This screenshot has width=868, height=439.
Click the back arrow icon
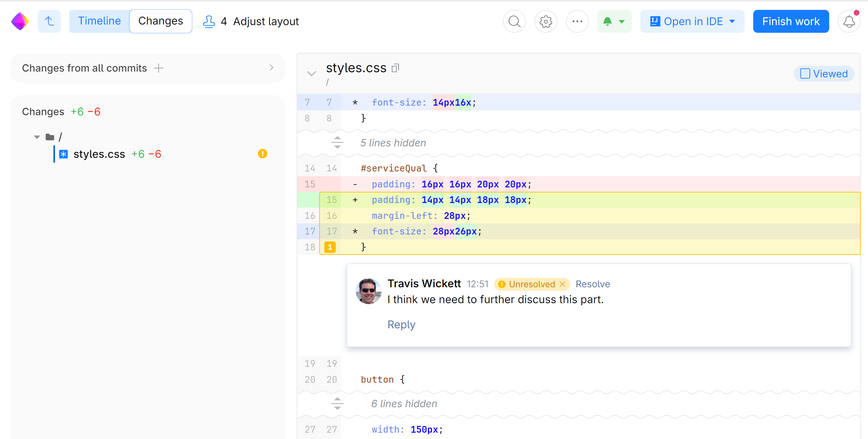(x=49, y=22)
